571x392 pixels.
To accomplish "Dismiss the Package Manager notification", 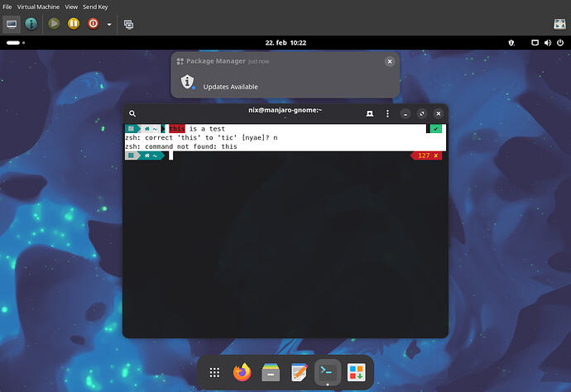I will [390, 61].
